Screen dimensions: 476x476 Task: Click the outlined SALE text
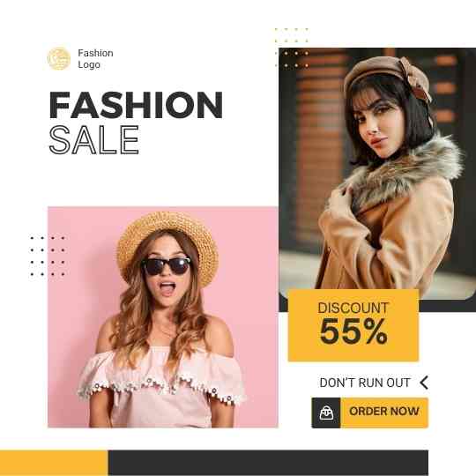[93, 140]
